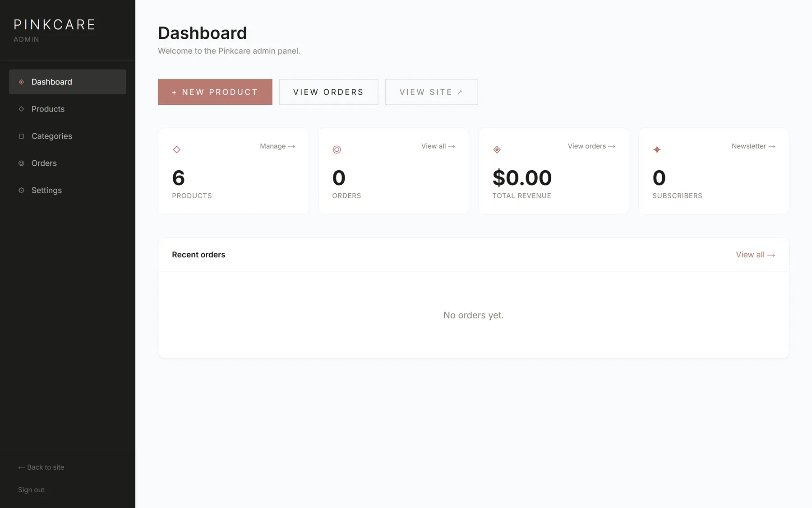Click the ORDERS label on the card
Screen dimensions: 812x508
click(346, 196)
